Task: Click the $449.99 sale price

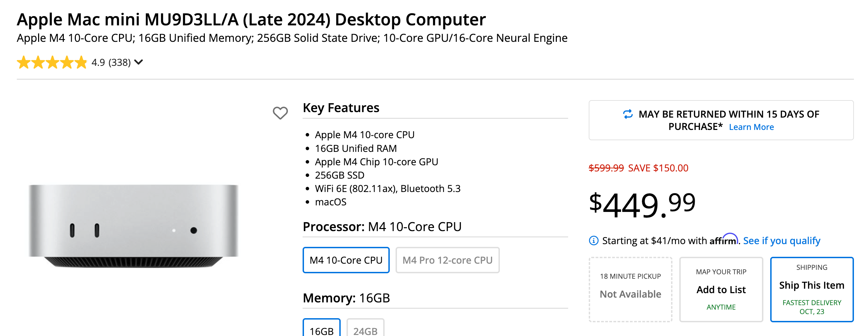Action: tap(642, 205)
